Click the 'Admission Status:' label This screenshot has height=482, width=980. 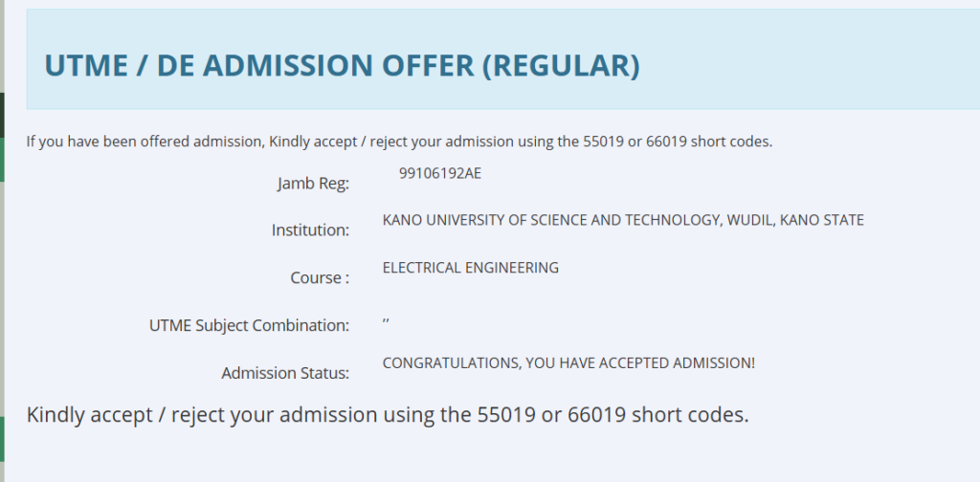pyautogui.click(x=285, y=373)
